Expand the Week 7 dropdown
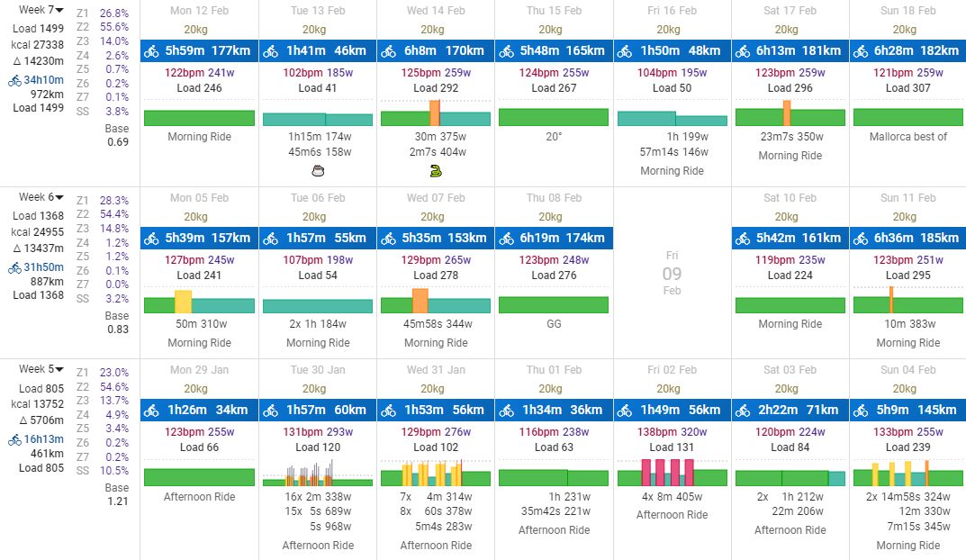The image size is (966, 560). 59,11
